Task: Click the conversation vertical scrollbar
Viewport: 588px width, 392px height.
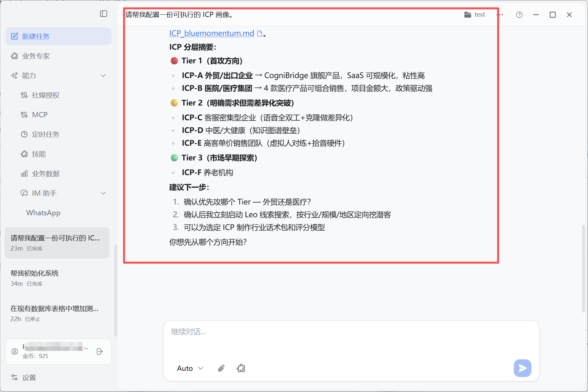Action: (x=583, y=269)
